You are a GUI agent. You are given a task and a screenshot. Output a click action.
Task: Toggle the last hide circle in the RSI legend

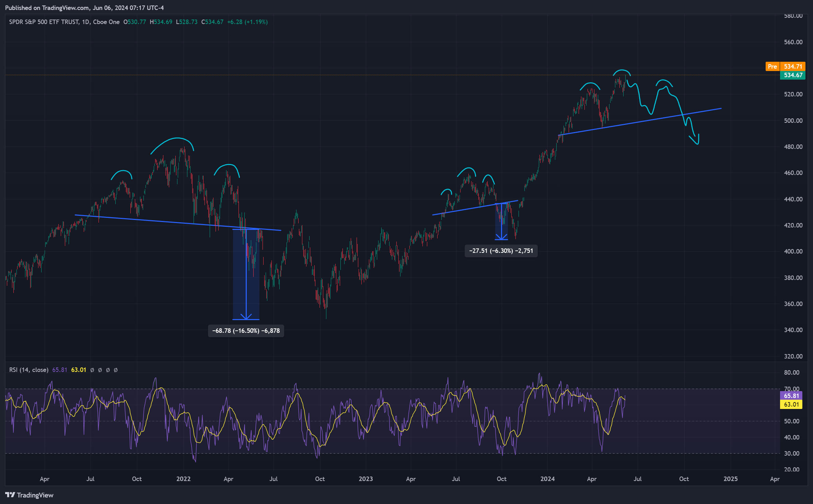point(116,370)
